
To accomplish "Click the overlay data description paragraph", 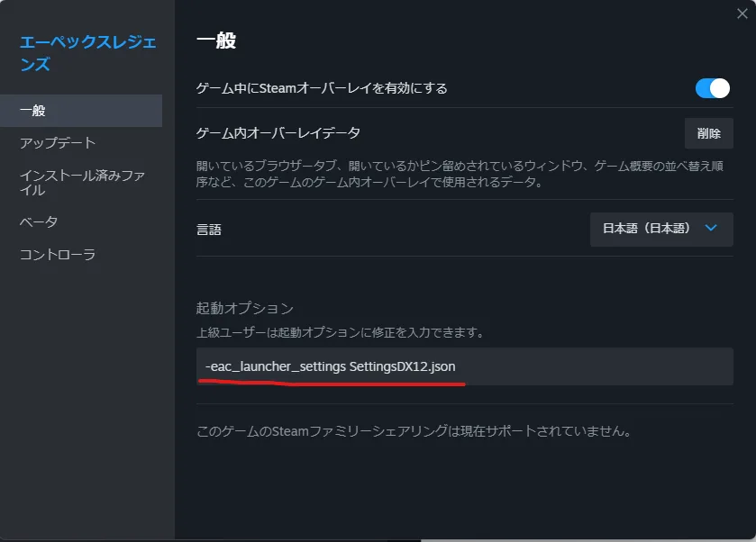I will coord(460,174).
